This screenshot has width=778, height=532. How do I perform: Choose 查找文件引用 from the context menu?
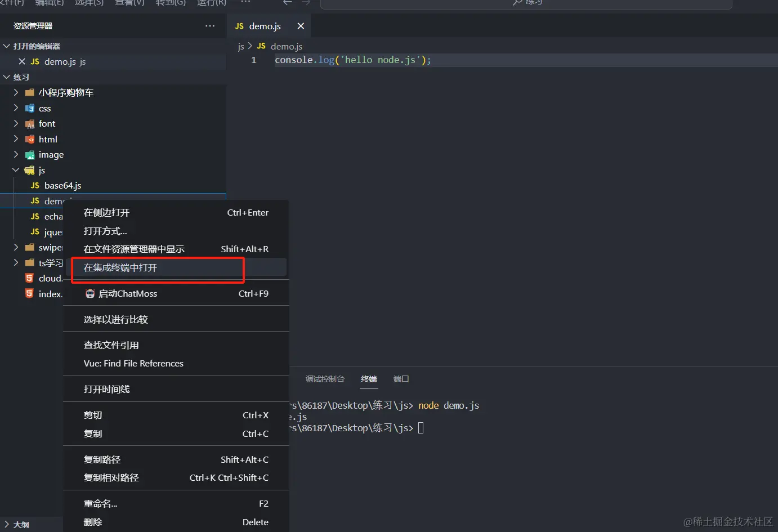click(176, 345)
